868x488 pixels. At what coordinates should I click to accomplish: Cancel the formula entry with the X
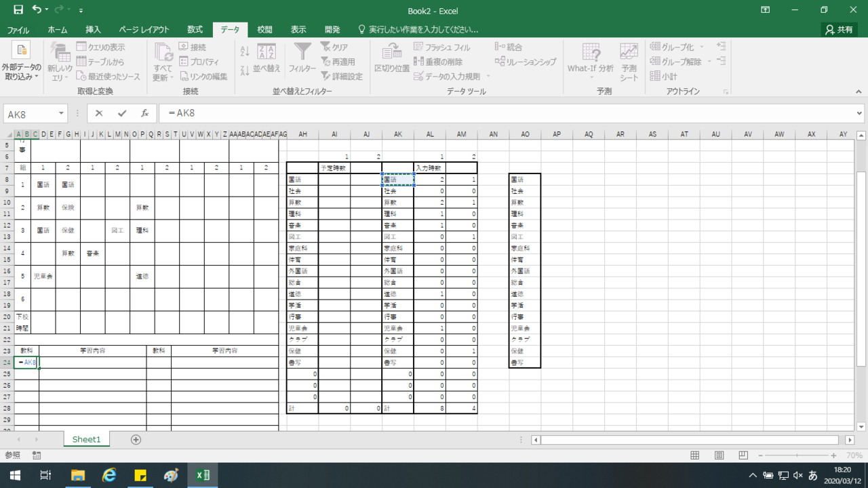pyautogui.click(x=99, y=114)
